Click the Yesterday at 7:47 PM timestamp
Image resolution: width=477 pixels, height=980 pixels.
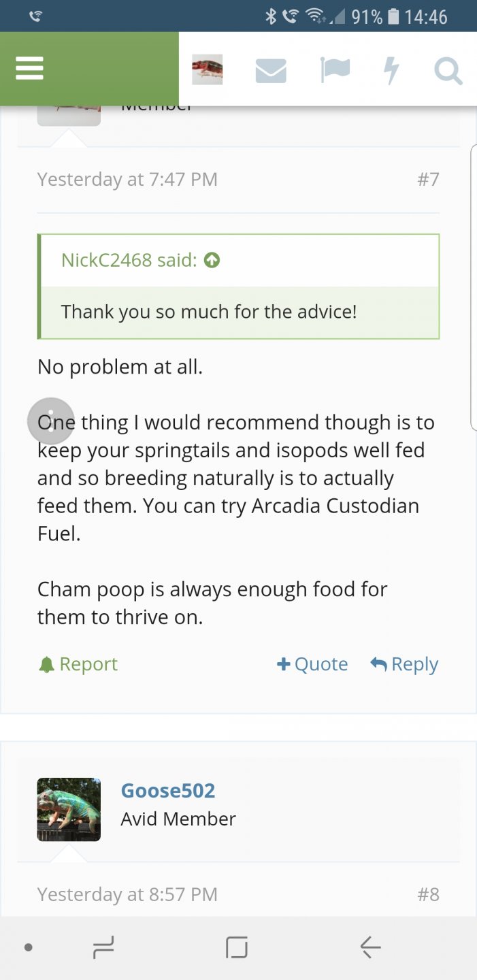pos(127,180)
